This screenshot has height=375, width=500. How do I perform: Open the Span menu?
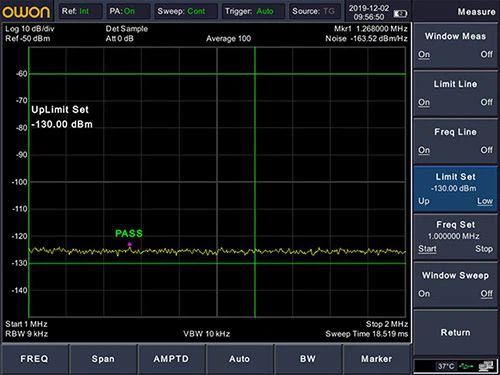[103, 359]
